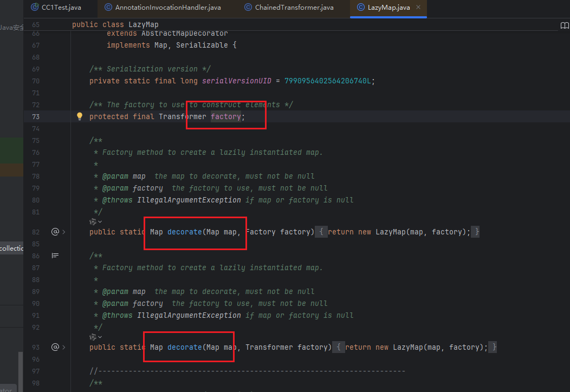This screenshot has width=570, height=392.
Task: Open the dropdown arrow beside line 93's AI icon
Action: point(100,337)
